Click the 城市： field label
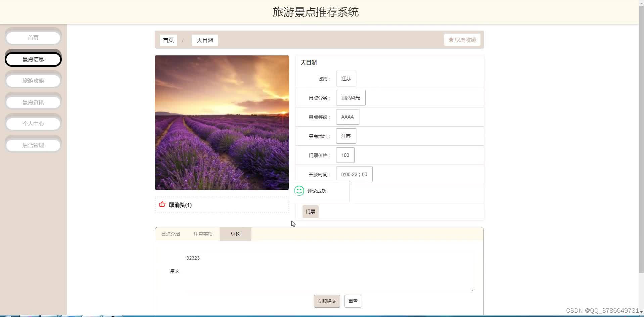The image size is (644, 317). pyautogui.click(x=325, y=79)
